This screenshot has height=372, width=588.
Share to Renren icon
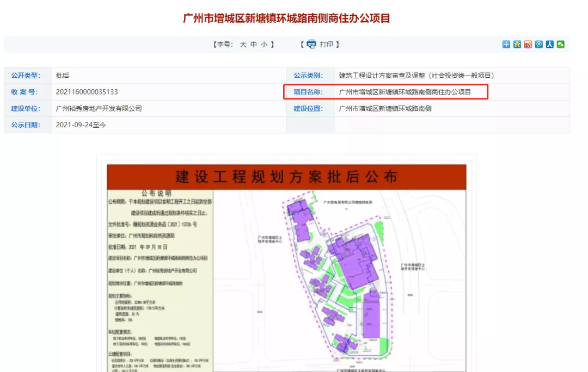point(550,45)
